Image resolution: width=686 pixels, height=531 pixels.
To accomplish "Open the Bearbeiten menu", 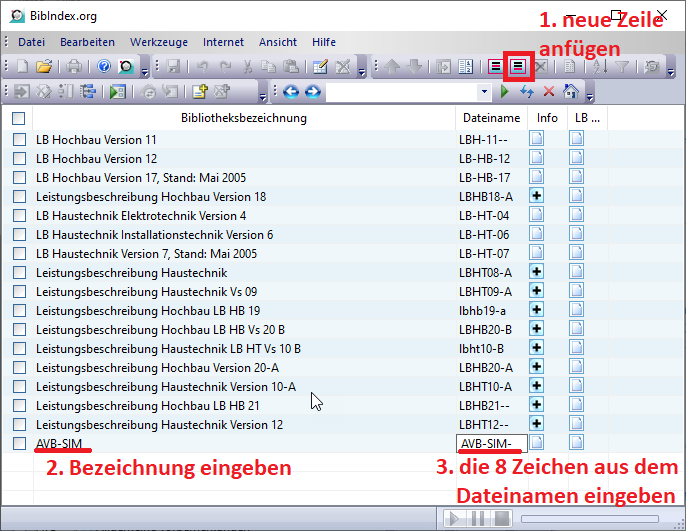I will click(x=87, y=42).
